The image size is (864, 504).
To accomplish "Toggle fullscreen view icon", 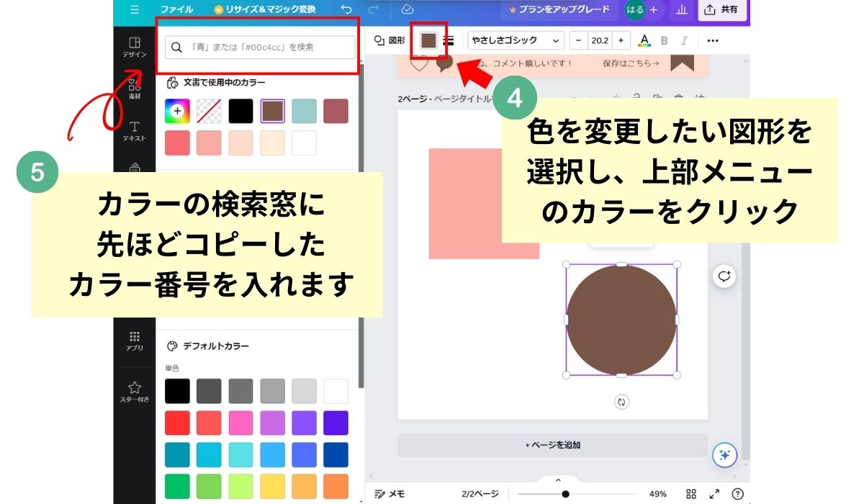I will tap(714, 494).
